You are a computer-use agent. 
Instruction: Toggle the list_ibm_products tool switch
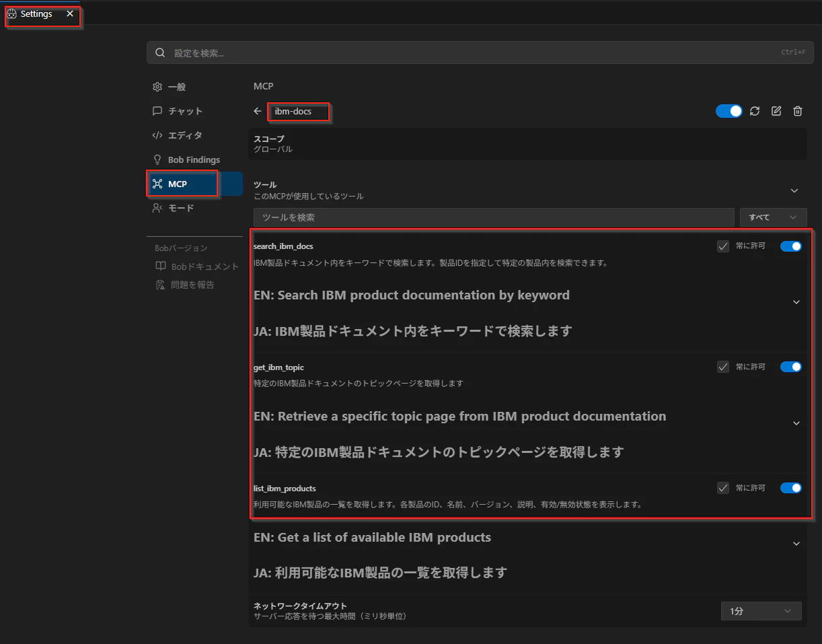click(x=791, y=488)
